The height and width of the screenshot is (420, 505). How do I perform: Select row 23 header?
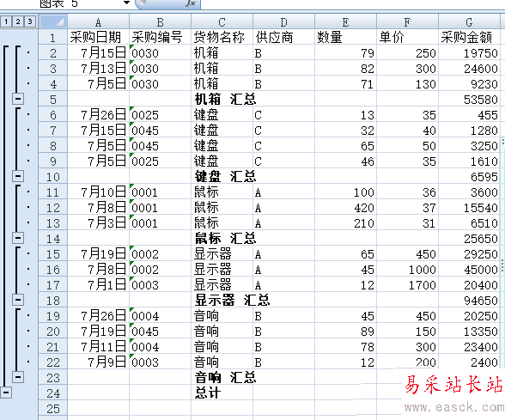53,378
